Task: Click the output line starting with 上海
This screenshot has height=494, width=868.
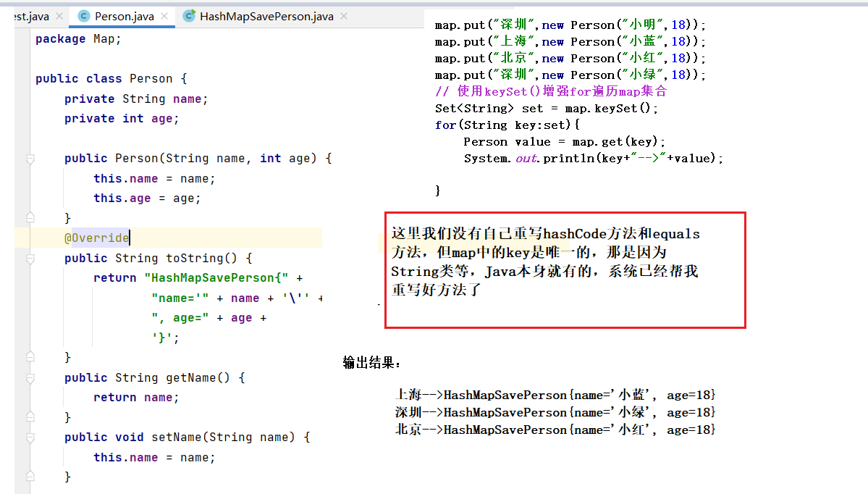Action: [x=555, y=395]
